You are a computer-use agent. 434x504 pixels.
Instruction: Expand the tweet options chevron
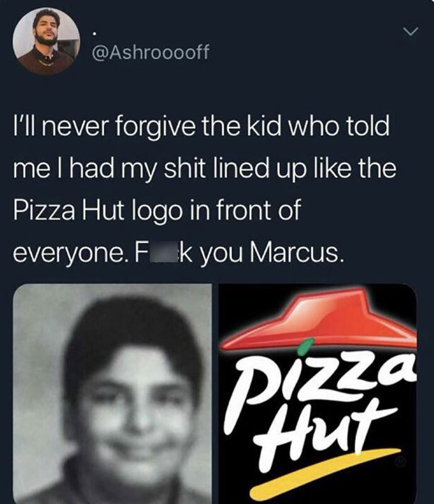(410, 32)
